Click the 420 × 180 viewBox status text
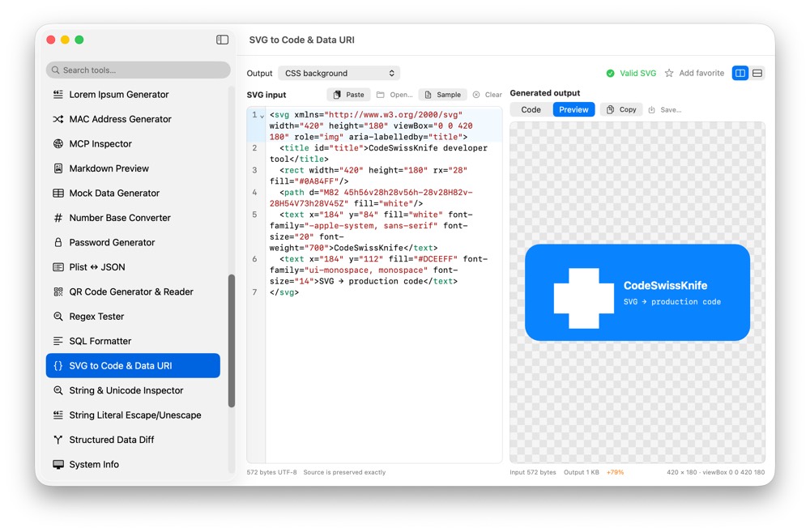Viewport: 810px width, 532px height. [x=715, y=473]
